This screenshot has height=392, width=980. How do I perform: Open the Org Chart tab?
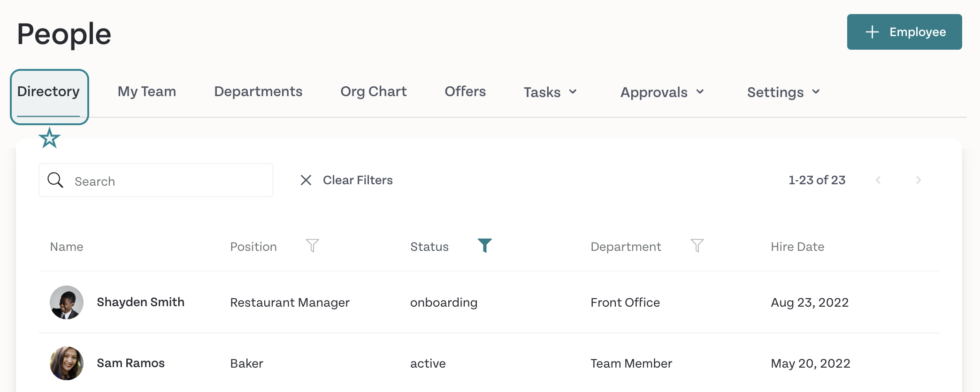click(x=374, y=91)
